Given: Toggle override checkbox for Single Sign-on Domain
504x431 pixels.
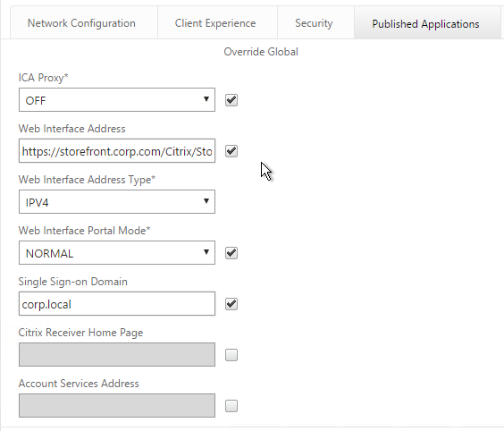Looking at the screenshot, I should point(231,304).
